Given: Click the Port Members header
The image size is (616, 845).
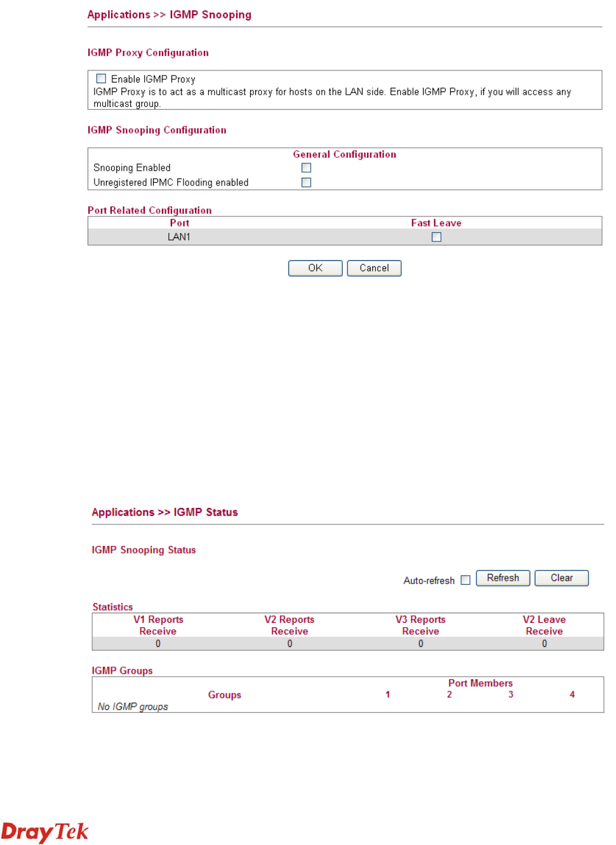Looking at the screenshot, I should pyautogui.click(x=480, y=683).
